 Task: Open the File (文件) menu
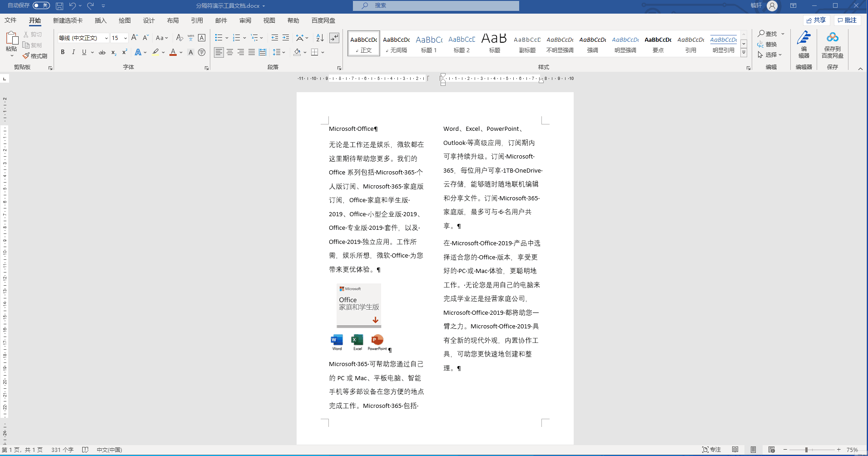click(x=10, y=20)
